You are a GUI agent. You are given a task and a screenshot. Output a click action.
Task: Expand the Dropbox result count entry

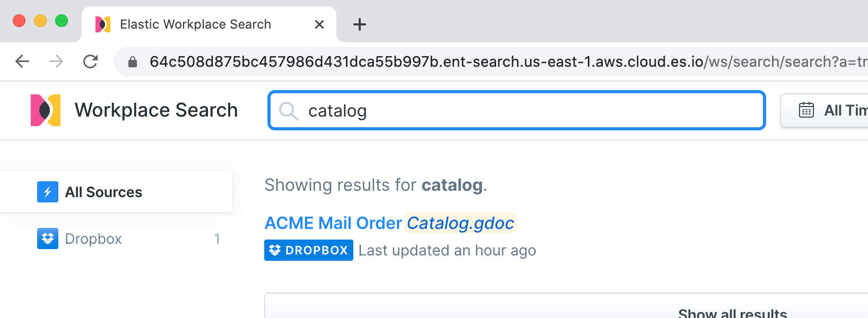click(216, 239)
